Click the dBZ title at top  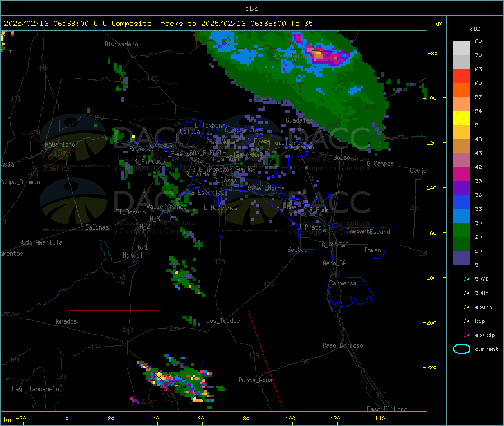pos(251,8)
